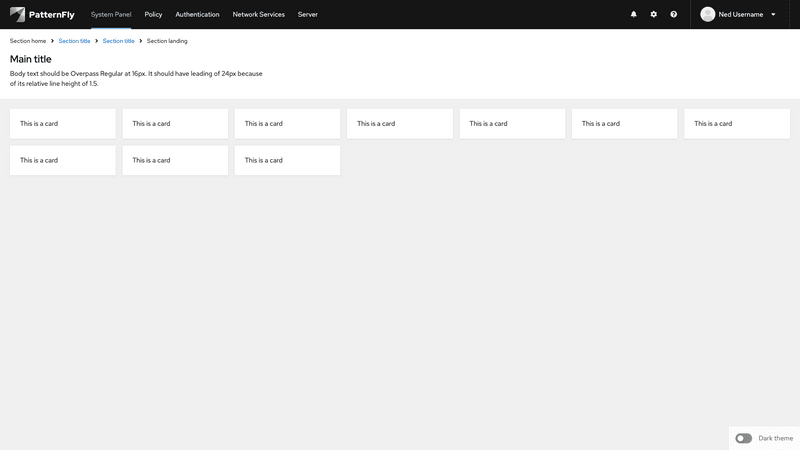Image resolution: width=800 pixels, height=450 pixels.
Task: Follow the first Section title breadcrumb link
Action: coord(74,41)
